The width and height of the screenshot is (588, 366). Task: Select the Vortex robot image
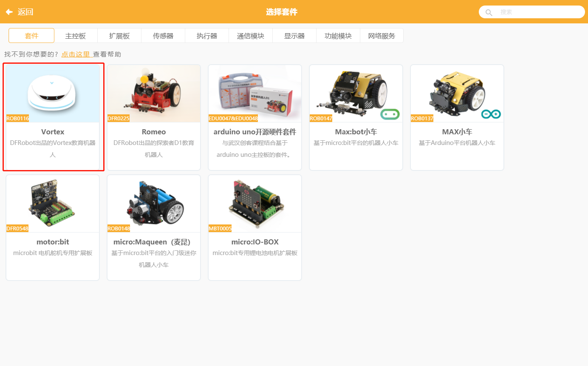pos(53,93)
